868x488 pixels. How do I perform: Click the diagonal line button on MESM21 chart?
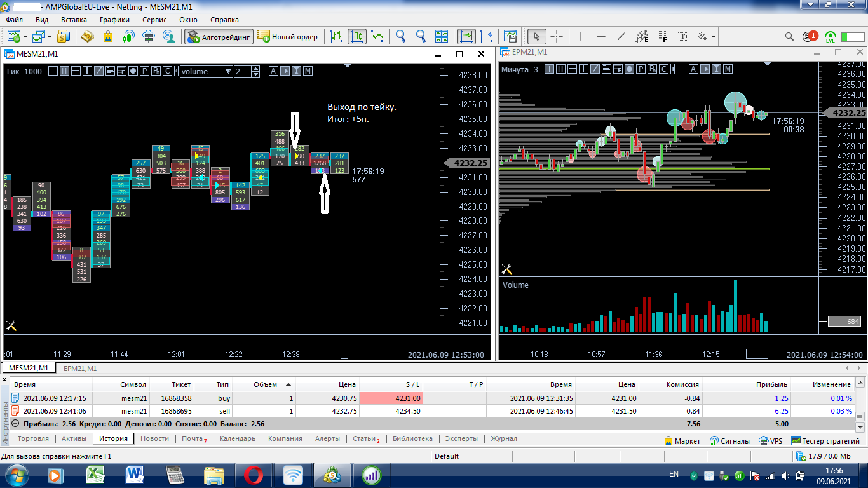[x=98, y=71]
